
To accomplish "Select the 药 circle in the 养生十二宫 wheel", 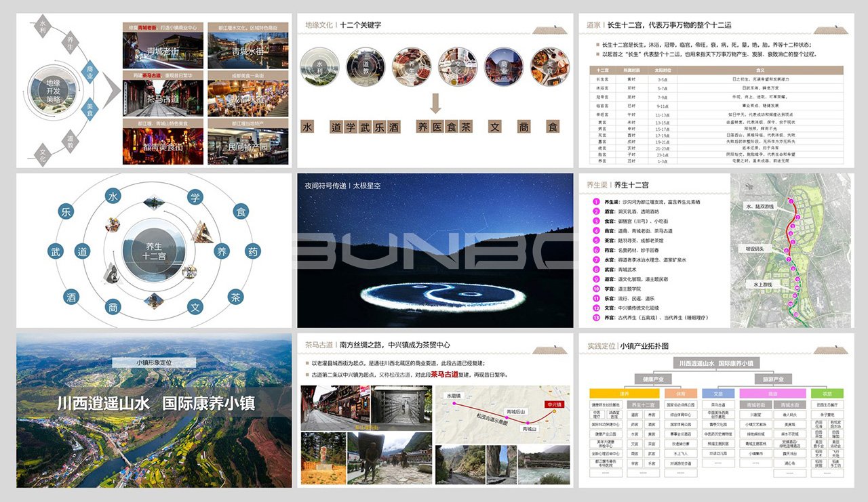I will pyautogui.click(x=252, y=251).
